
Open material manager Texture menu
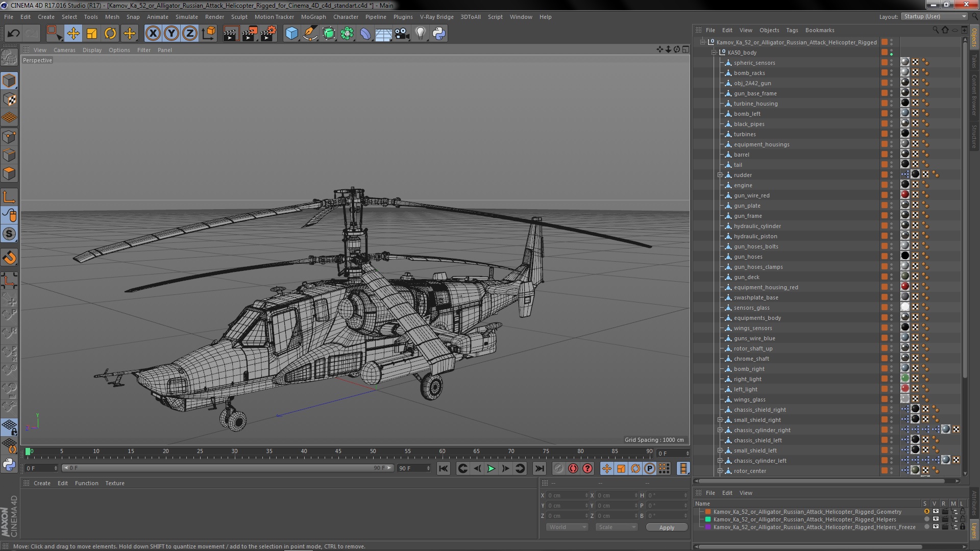pos(114,483)
